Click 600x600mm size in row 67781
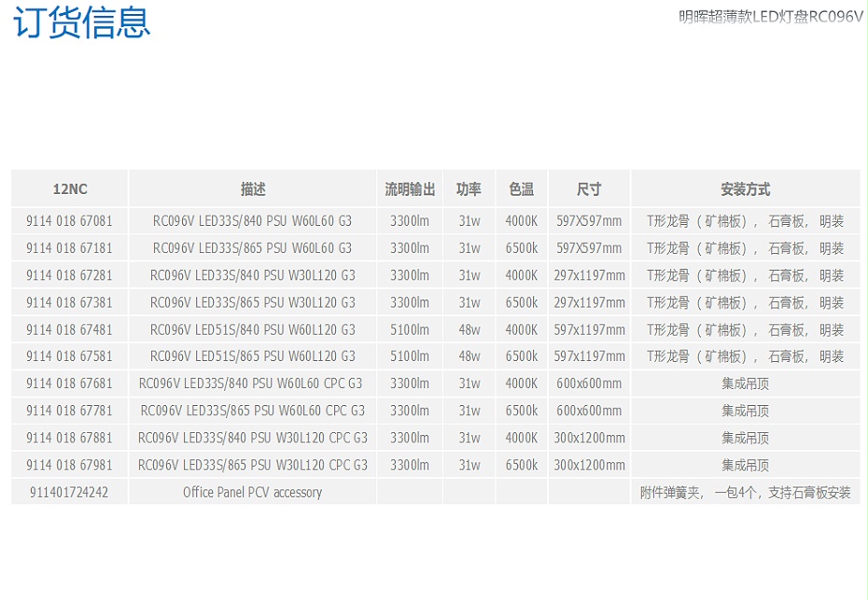 pyautogui.click(x=589, y=411)
